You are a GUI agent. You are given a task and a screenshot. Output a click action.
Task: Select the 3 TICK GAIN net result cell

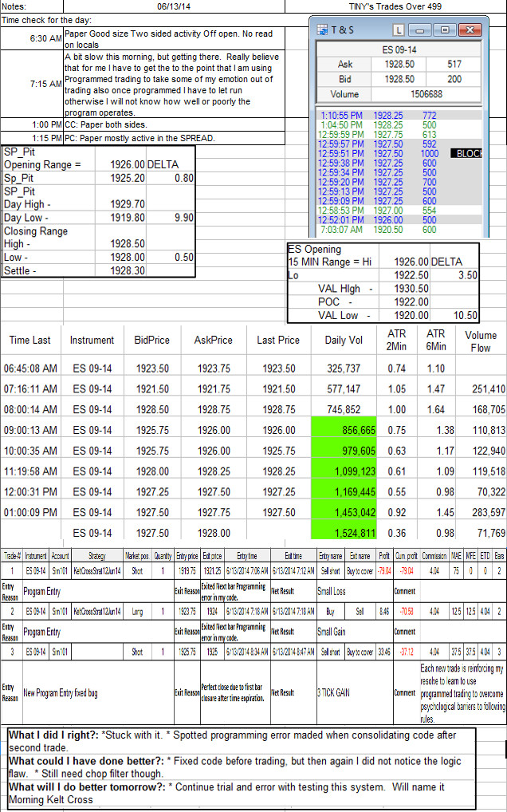click(355, 692)
